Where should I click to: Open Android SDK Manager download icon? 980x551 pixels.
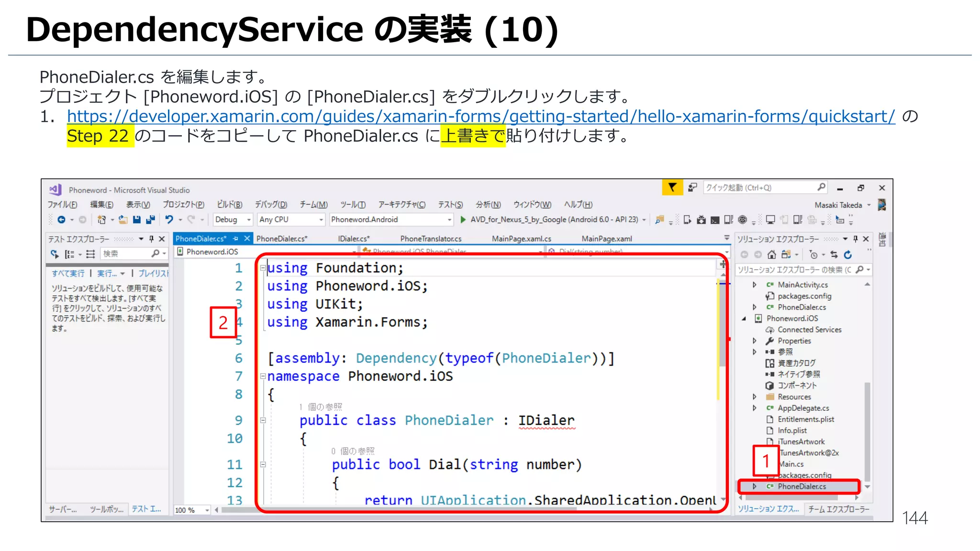(x=702, y=220)
